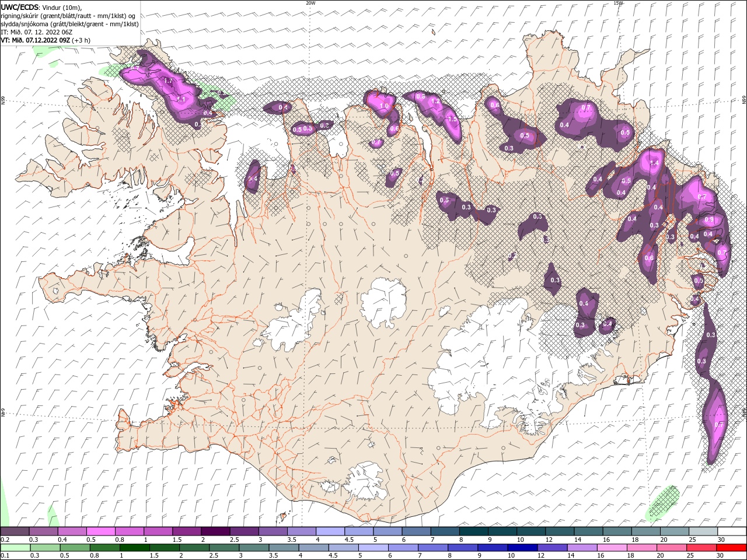Screen dimensions: 747x560
Task: Click the '0.2' number in the upper legend row
Action: tap(5, 540)
